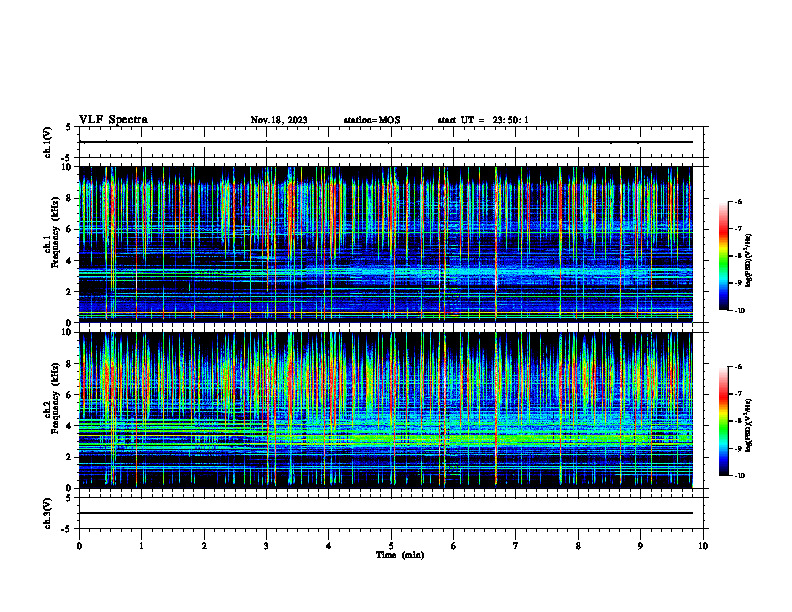Click the "ch.1(V)" axis label
This screenshot has height=612, width=792.
pyautogui.click(x=48, y=142)
